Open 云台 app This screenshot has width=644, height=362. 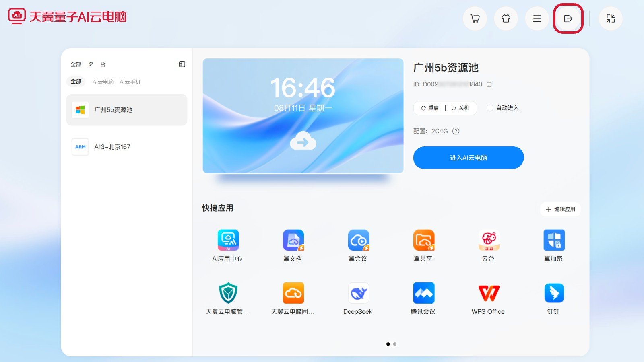tap(489, 246)
